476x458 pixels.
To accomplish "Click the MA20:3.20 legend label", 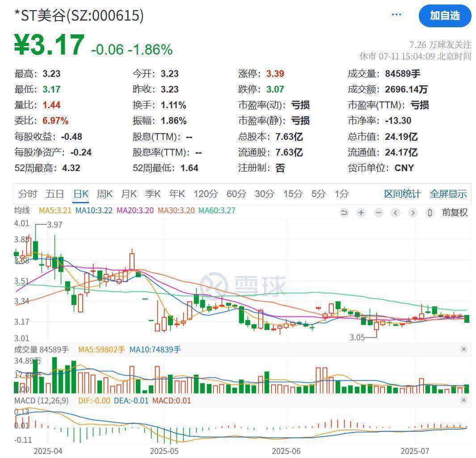I will (135, 210).
